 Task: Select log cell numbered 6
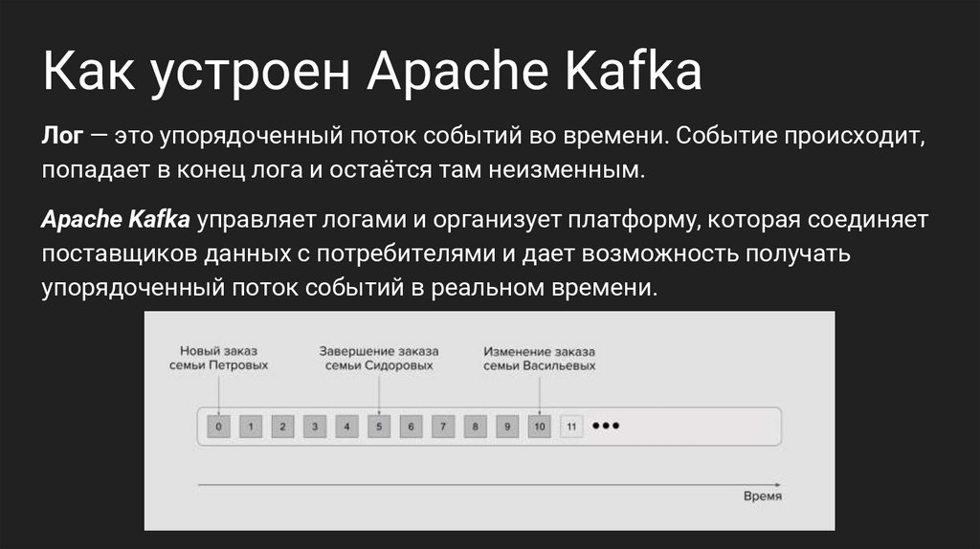411,427
